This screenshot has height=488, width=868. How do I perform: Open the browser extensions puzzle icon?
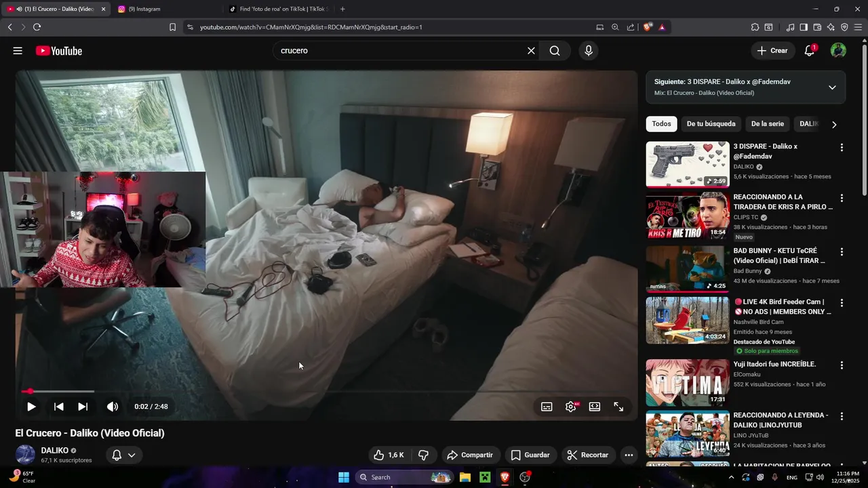tap(755, 27)
